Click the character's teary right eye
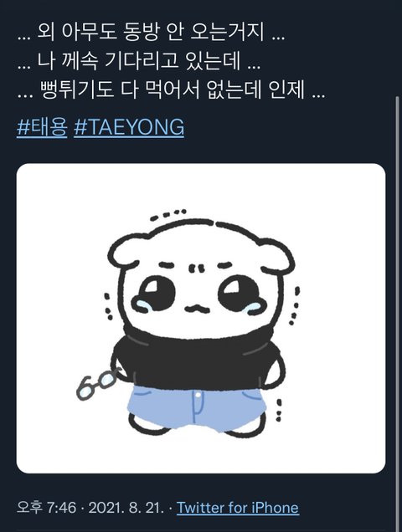The height and width of the screenshot is (532, 402). [240, 294]
